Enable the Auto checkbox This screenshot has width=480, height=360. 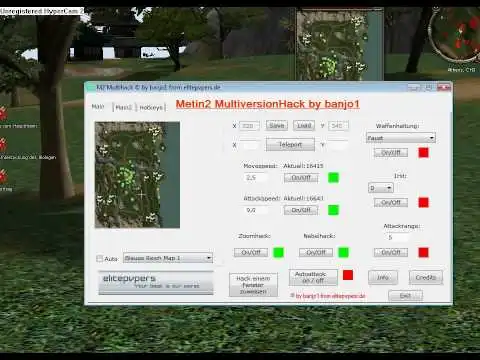[99, 258]
